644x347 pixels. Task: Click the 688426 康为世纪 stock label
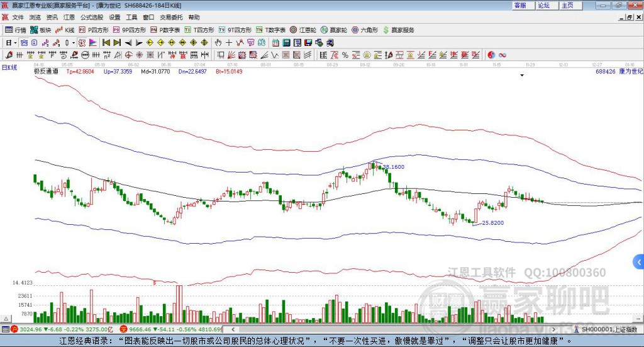619,71
